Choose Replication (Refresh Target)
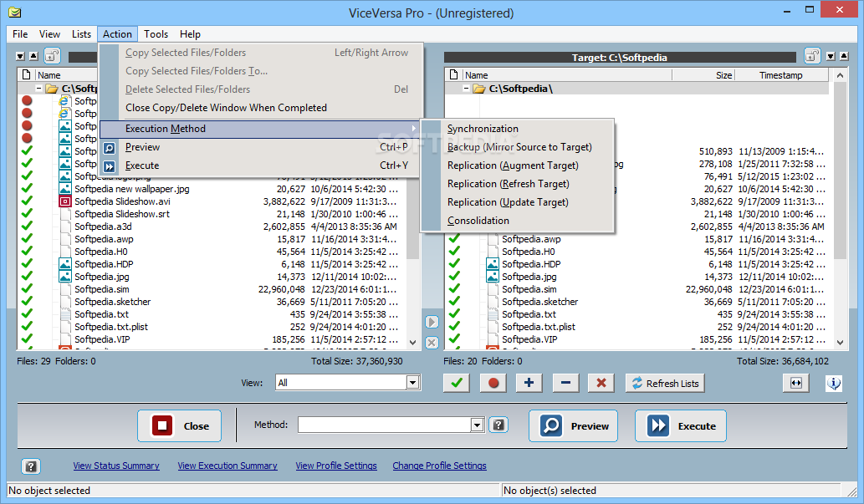The width and height of the screenshot is (864, 504). pyautogui.click(x=517, y=184)
